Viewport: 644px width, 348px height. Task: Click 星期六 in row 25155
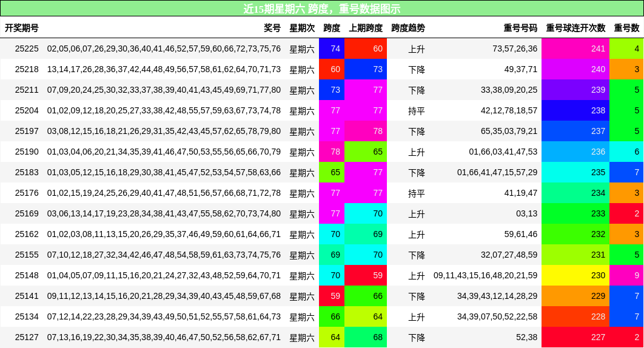tap(302, 255)
